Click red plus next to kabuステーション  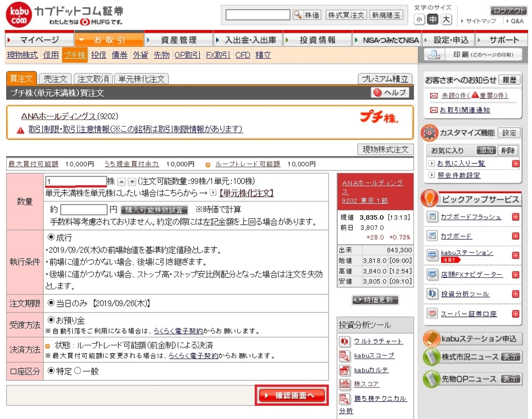coord(515,255)
